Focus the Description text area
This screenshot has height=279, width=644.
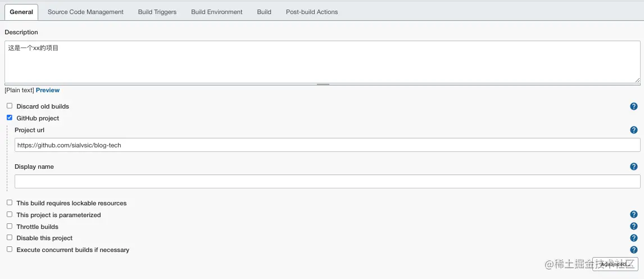coord(323,62)
